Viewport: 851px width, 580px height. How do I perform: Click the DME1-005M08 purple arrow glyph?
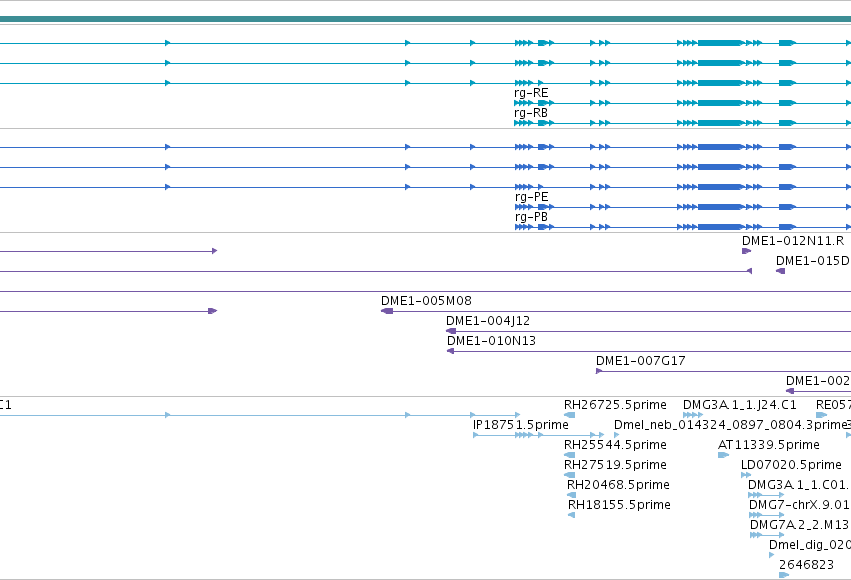(387, 311)
